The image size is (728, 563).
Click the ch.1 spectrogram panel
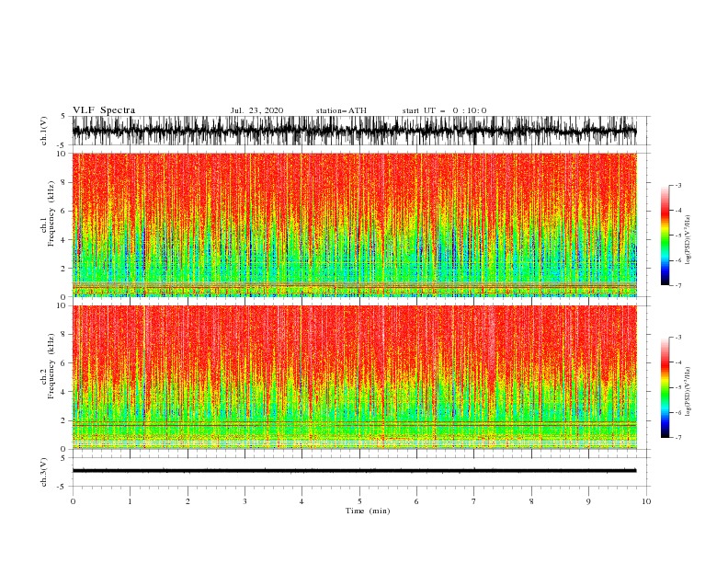pyautogui.click(x=354, y=224)
